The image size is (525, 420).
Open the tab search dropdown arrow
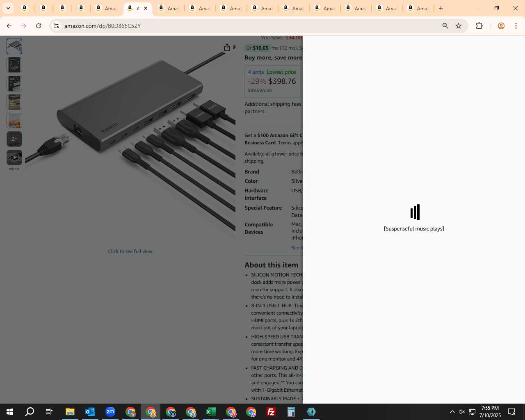[x=8, y=8]
